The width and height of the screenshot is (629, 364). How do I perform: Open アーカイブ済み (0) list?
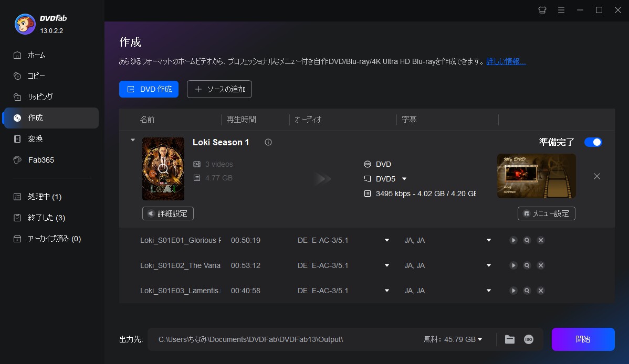point(51,239)
